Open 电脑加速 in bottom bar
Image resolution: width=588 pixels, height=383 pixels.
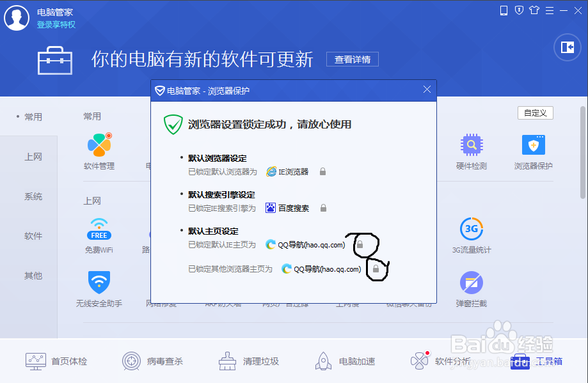[x=345, y=361]
